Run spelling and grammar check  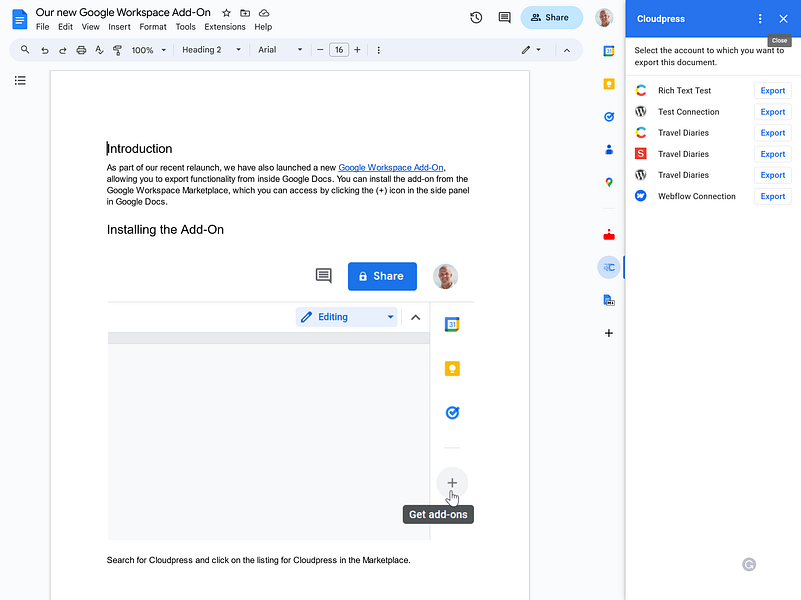tap(99, 50)
